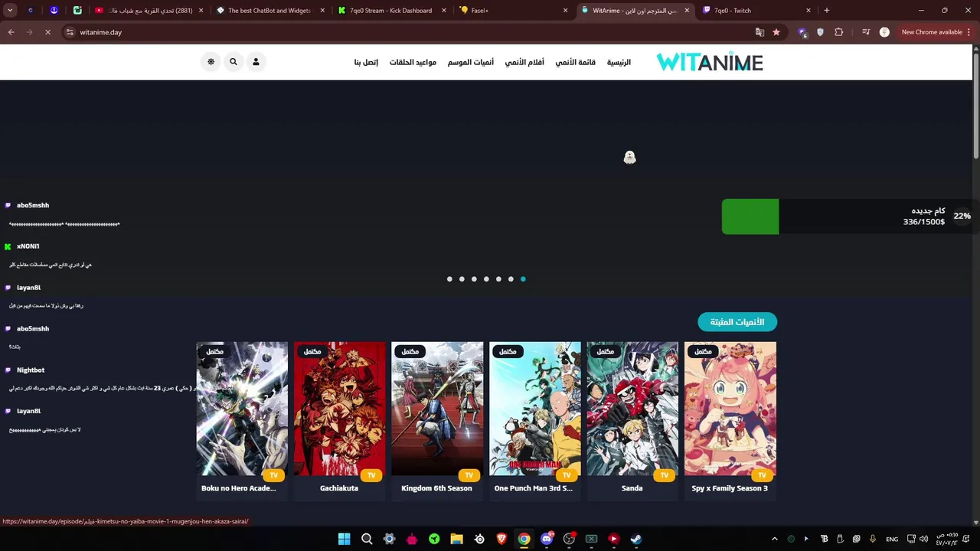Switch to the YouTube (2881) tab
Viewport: 980px width, 551px height.
149,11
